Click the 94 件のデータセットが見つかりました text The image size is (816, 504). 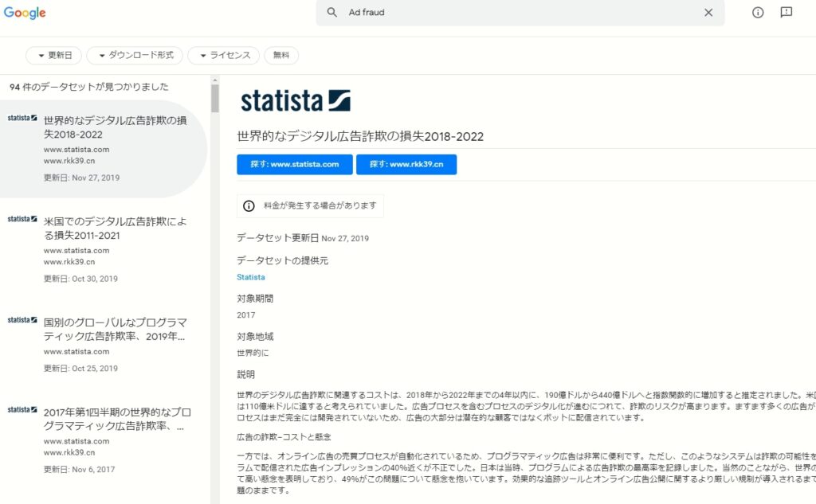[x=89, y=87]
